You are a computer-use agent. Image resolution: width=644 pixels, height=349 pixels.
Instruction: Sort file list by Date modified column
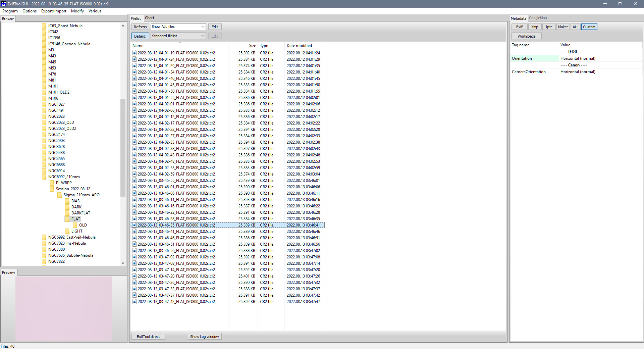tap(305, 46)
